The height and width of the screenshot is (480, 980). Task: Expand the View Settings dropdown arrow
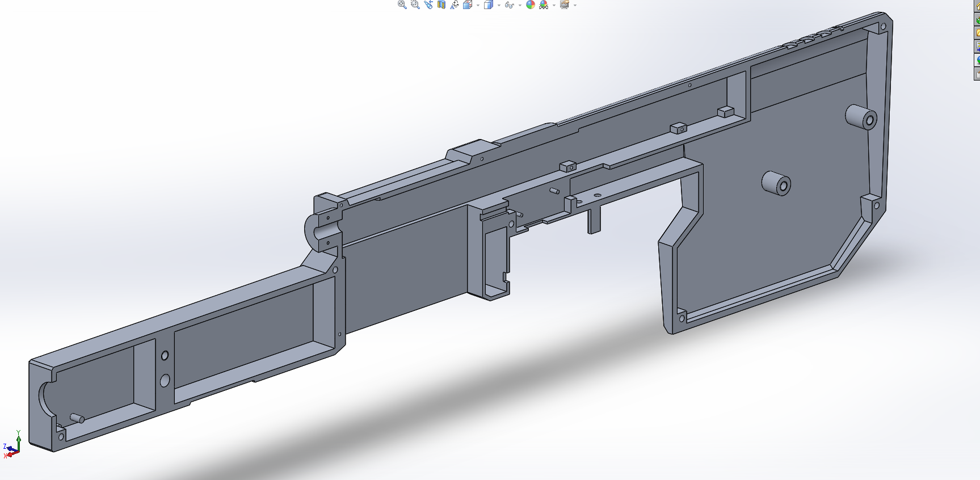(575, 5)
